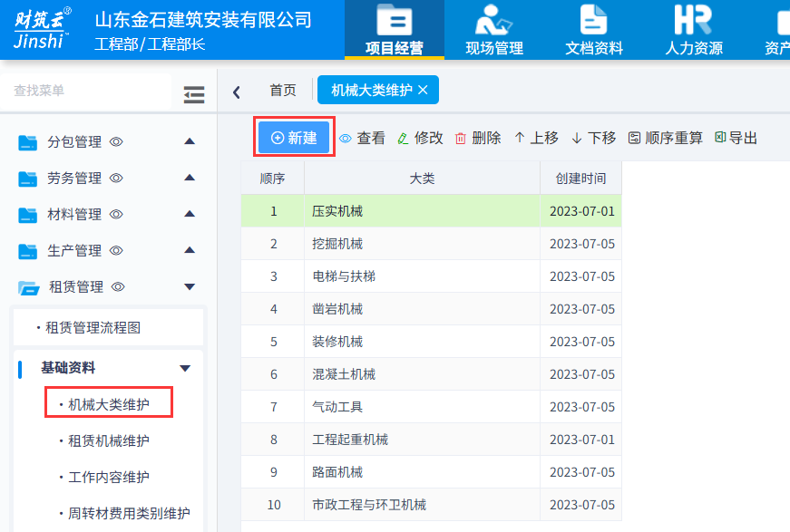Select the 装修机械 row

(431, 342)
